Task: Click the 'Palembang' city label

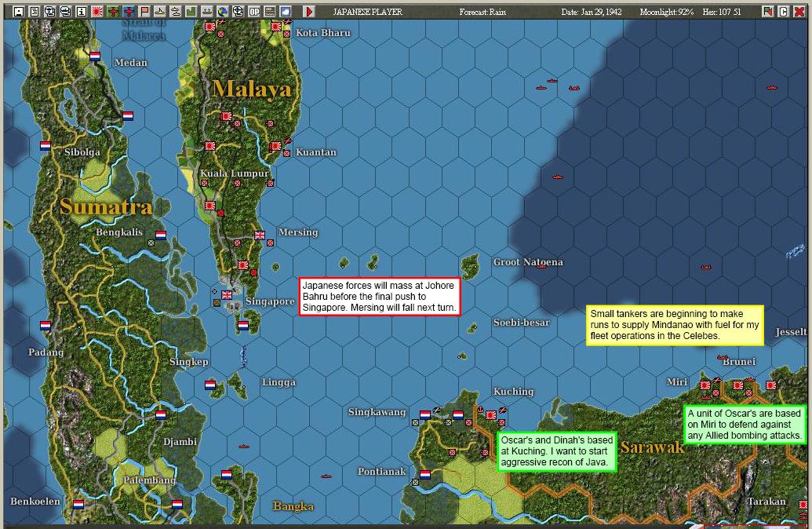Action: point(149,480)
